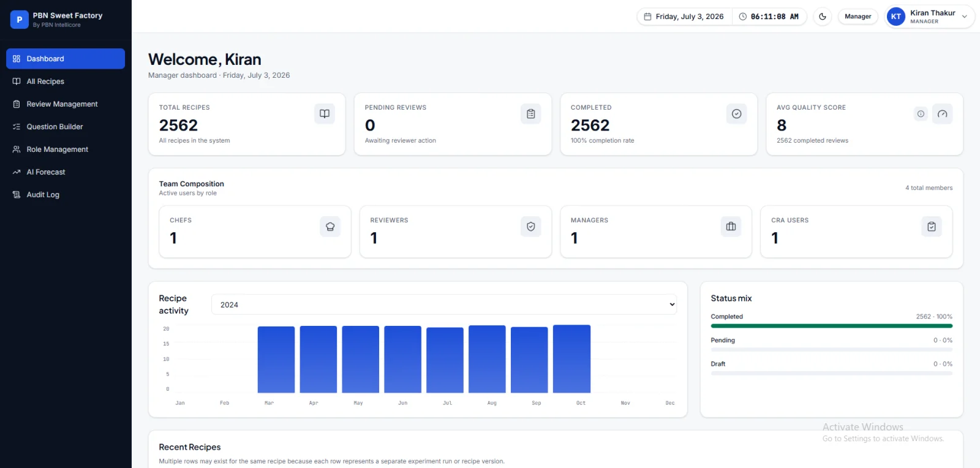The width and height of the screenshot is (980, 468).
Task: Click the 06:11:08 AM time display
Action: tap(775, 17)
